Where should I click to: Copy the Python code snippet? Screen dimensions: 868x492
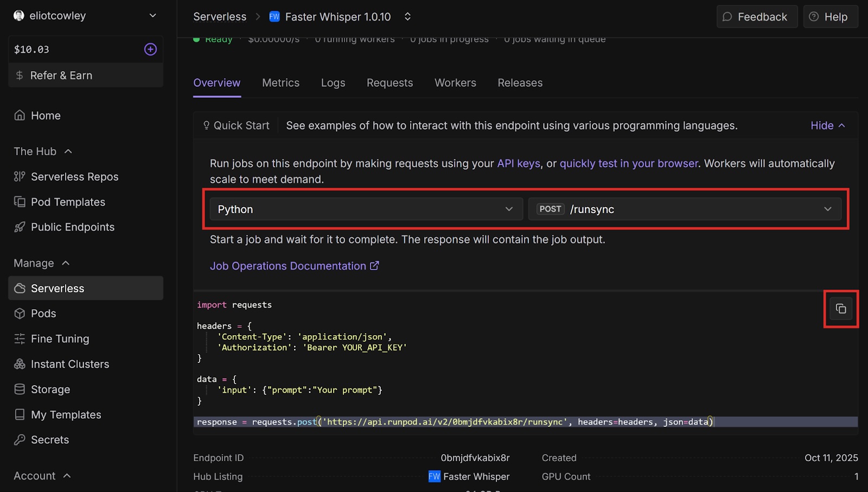click(x=841, y=309)
